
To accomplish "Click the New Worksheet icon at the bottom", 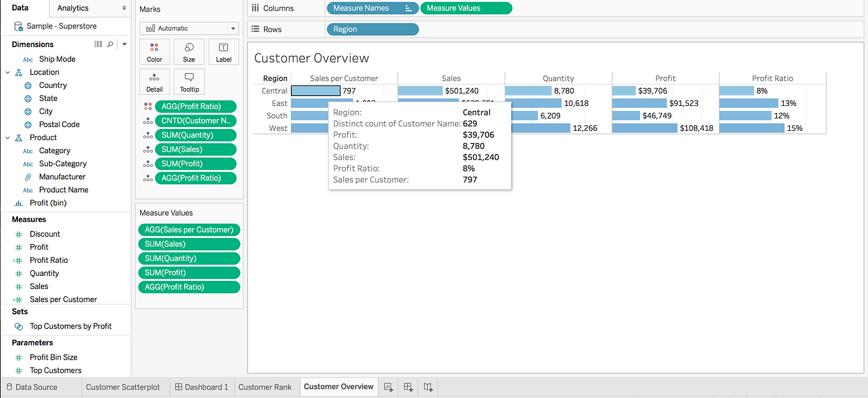I will (x=387, y=386).
